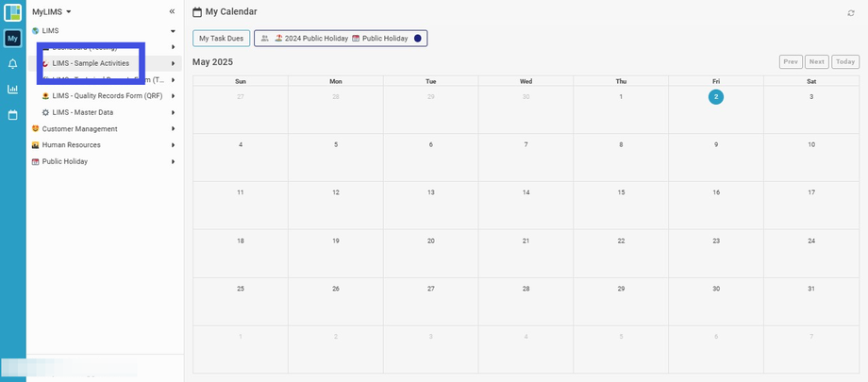The width and height of the screenshot is (868, 382).
Task: Expand the Human Resources arrow
Action: point(174,145)
